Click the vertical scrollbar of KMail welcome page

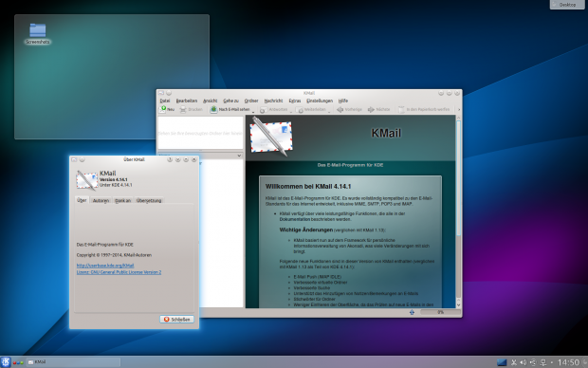coord(458,212)
